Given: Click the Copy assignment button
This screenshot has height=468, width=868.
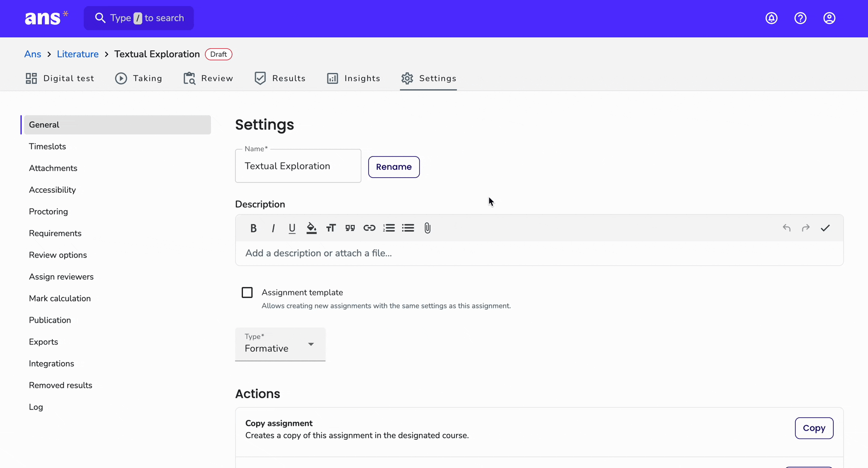Looking at the screenshot, I should coord(814,428).
